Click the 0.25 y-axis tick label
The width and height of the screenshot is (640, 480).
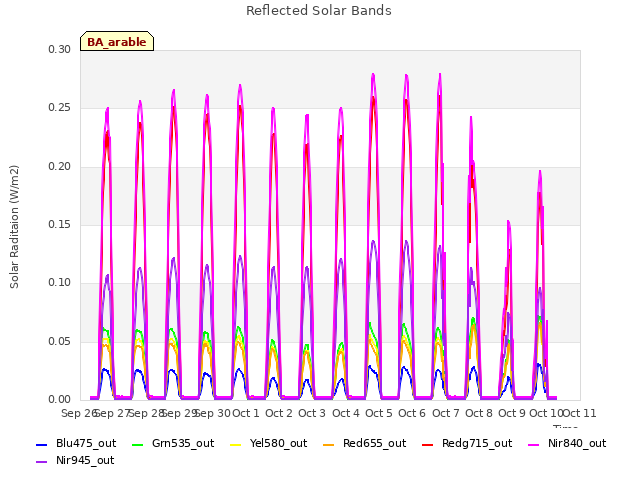click(60, 108)
